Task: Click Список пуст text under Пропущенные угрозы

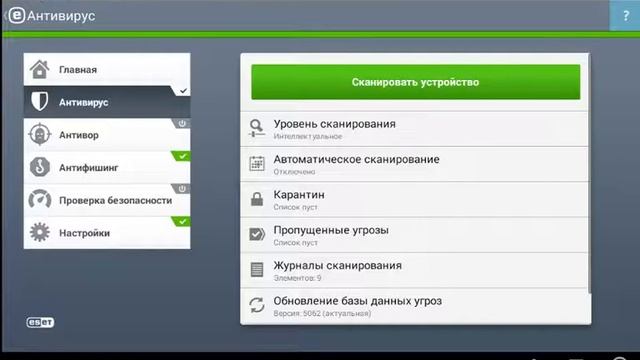Action: (296, 243)
